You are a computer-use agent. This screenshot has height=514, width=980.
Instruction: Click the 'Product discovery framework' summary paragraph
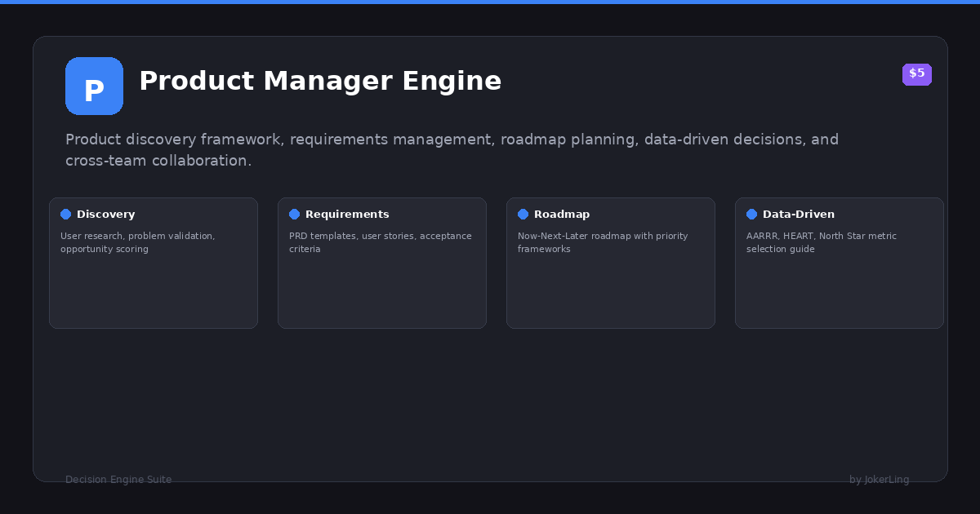(452, 150)
